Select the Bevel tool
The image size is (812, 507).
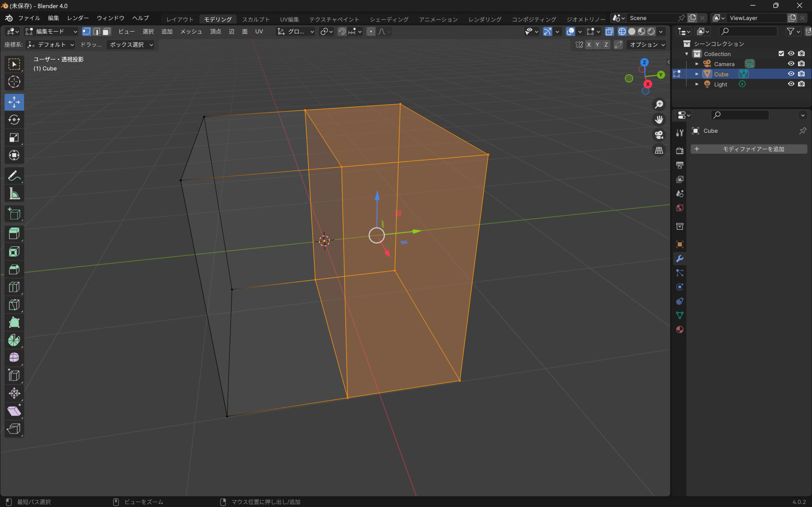[14, 269]
